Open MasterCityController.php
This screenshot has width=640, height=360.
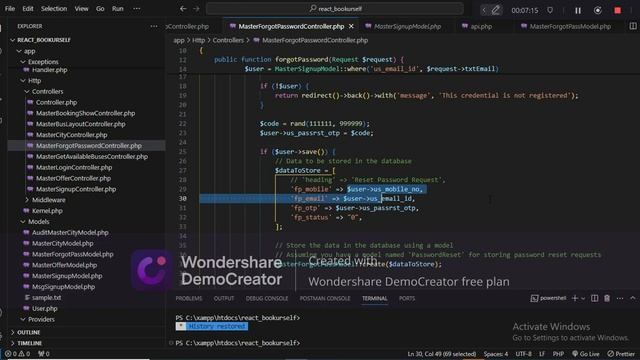tap(71, 135)
